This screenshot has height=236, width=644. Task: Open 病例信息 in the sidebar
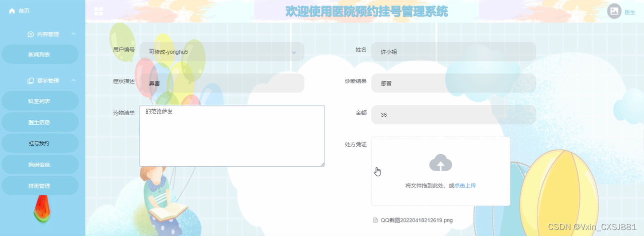click(39, 165)
